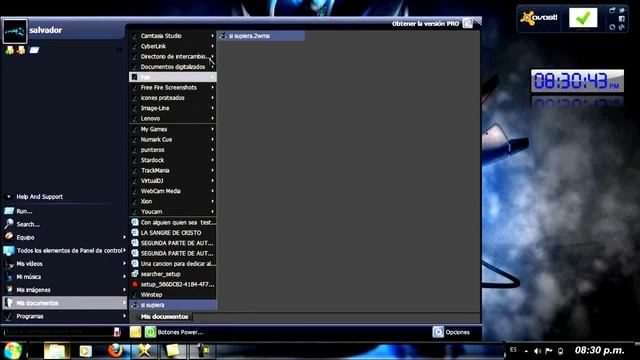Image resolution: width=640 pixels, height=360 pixels.
Task: Click the volume speaker tray icon
Action: point(537,351)
